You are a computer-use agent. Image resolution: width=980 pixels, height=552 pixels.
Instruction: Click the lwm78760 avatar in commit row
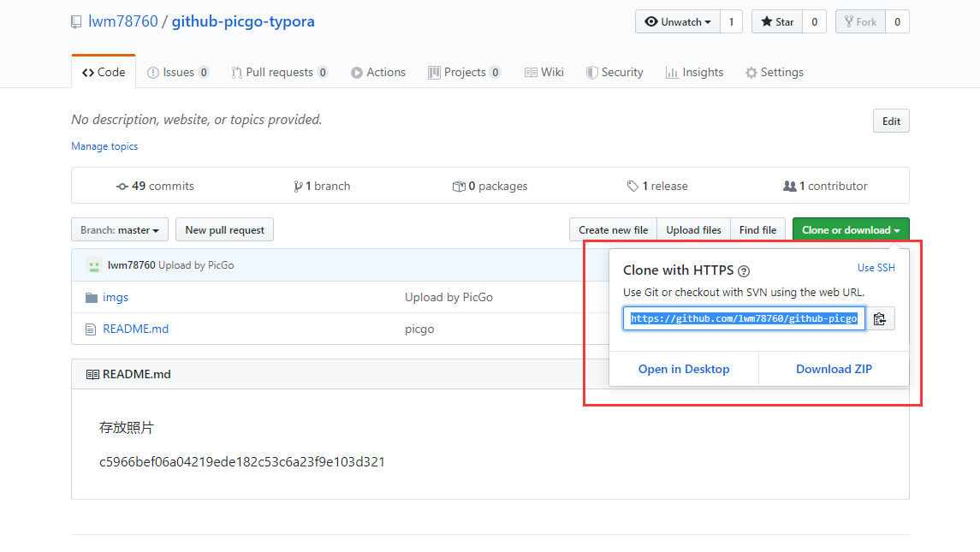pyautogui.click(x=94, y=265)
